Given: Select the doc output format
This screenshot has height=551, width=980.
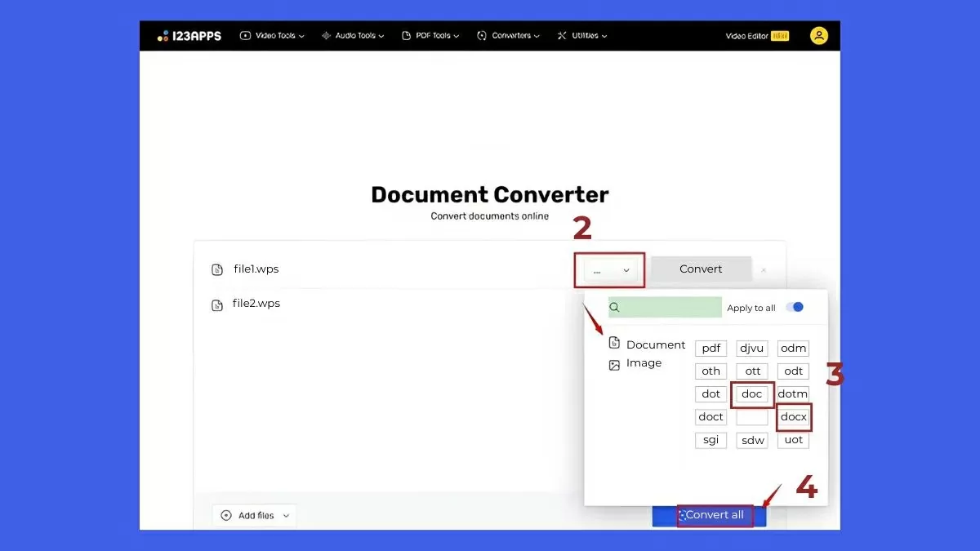Looking at the screenshot, I should 751,393.
